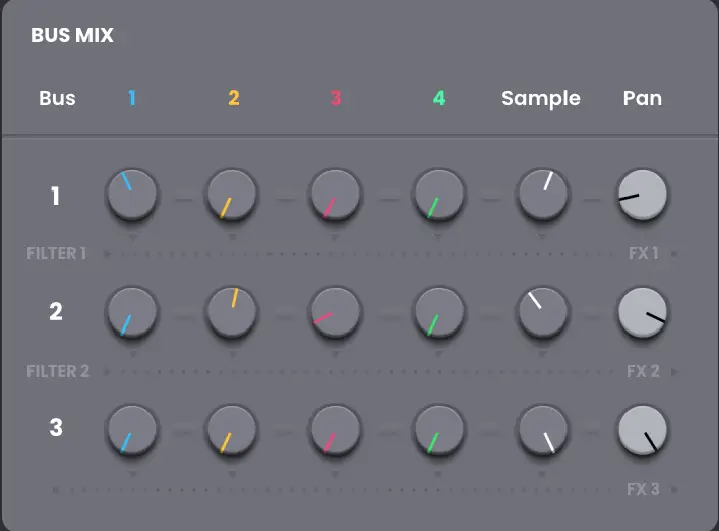Select bus row number 3 label
This screenshot has height=531, width=719.
pos(56,427)
